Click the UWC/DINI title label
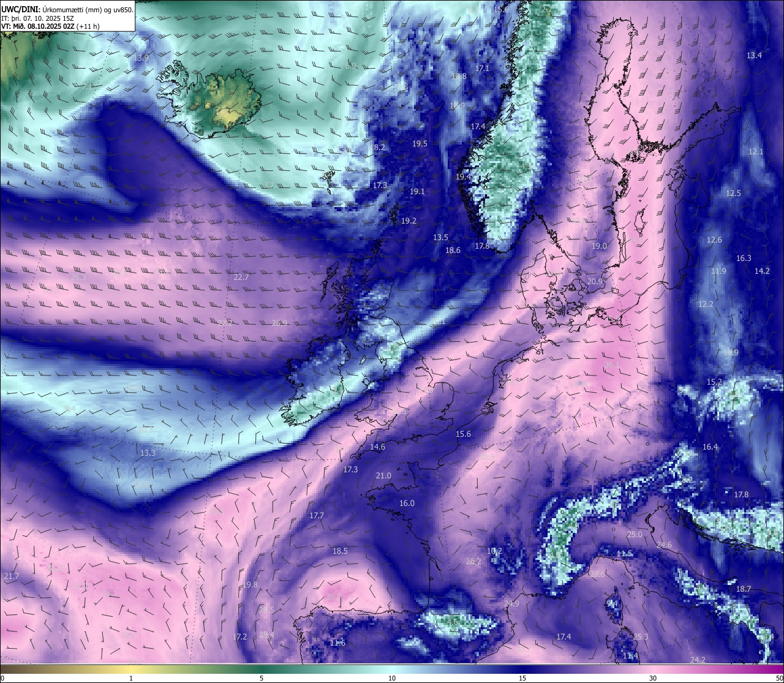Viewport: 784px width, 683px height. [21, 9]
